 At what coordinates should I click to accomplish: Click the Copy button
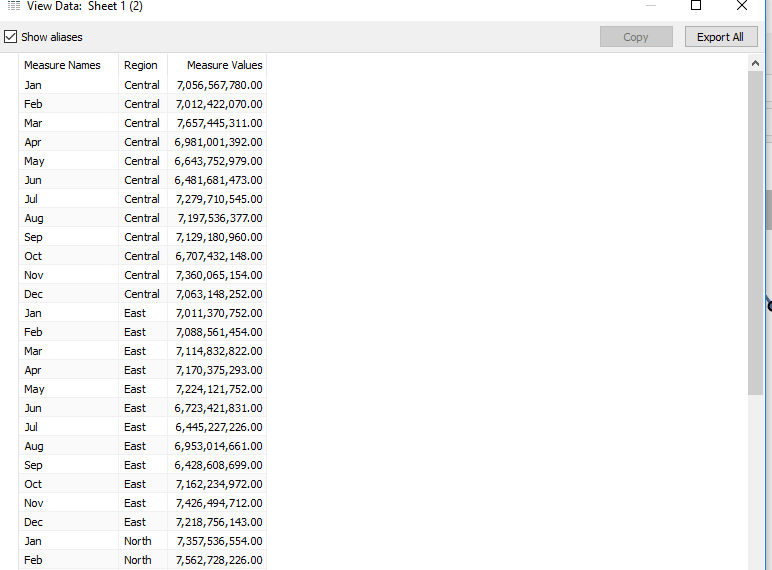[x=636, y=37]
